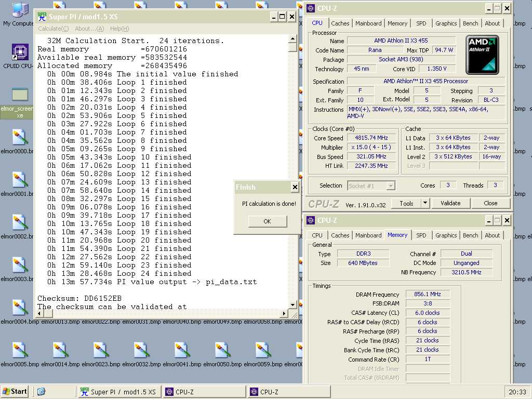Open the Windows Start menu
Image resolution: width=532 pixels, height=399 pixels.
pos(14,392)
